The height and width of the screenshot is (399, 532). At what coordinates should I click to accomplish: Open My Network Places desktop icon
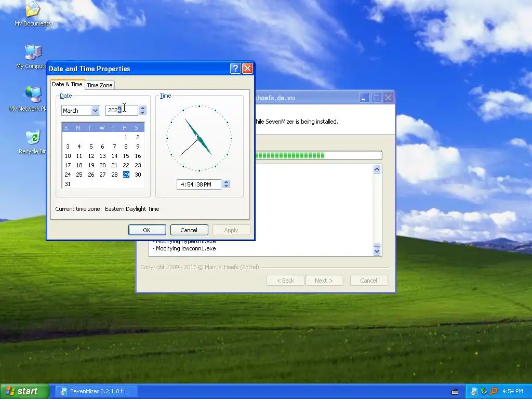coord(33,99)
